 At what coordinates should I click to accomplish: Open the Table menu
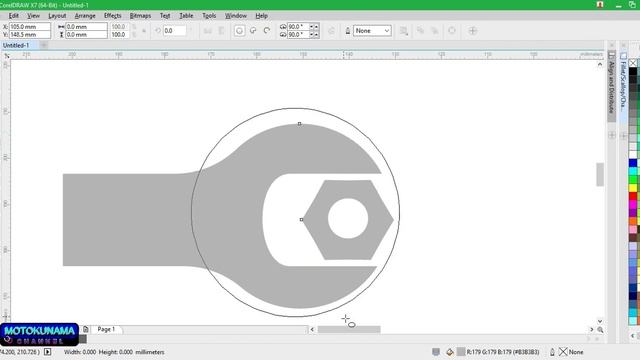pyautogui.click(x=186, y=16)
